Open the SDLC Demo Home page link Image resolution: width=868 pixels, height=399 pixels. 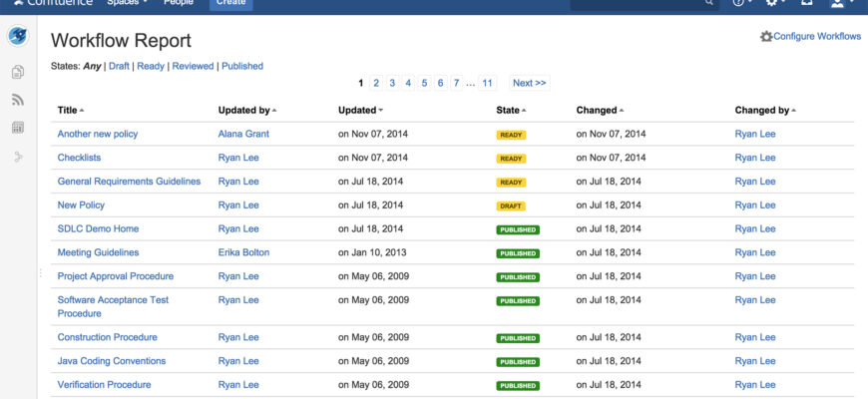coord(98,228)
